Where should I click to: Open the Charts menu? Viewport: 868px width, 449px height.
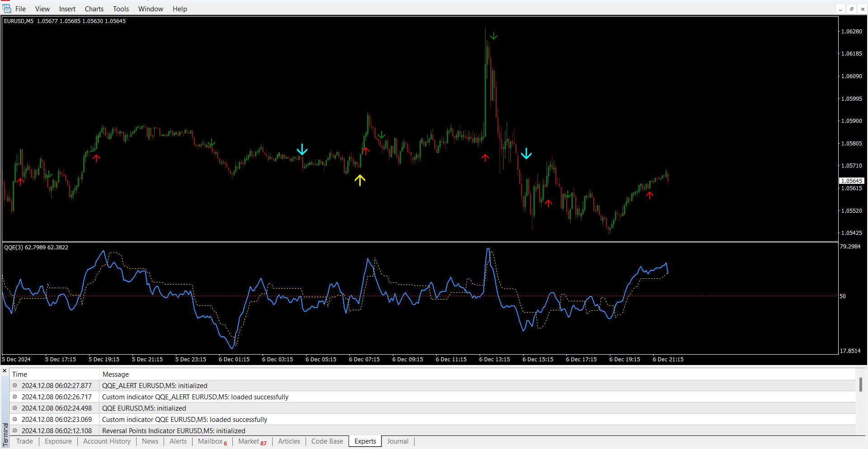pyautogui.click(x=94, y=9)
